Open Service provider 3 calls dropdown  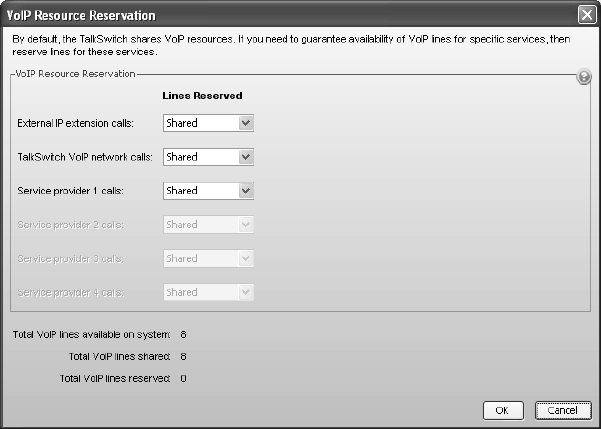(x=208, y=258)
